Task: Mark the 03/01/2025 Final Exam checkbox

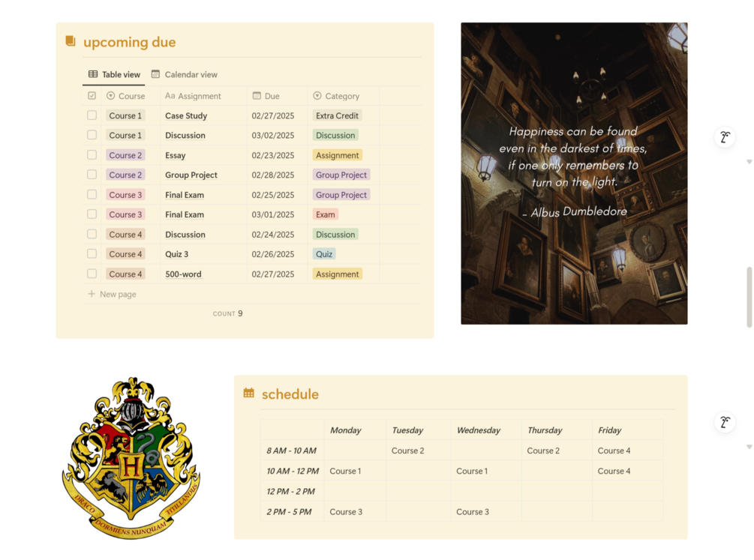Action: pyautogui.click(x=92, y=214)
